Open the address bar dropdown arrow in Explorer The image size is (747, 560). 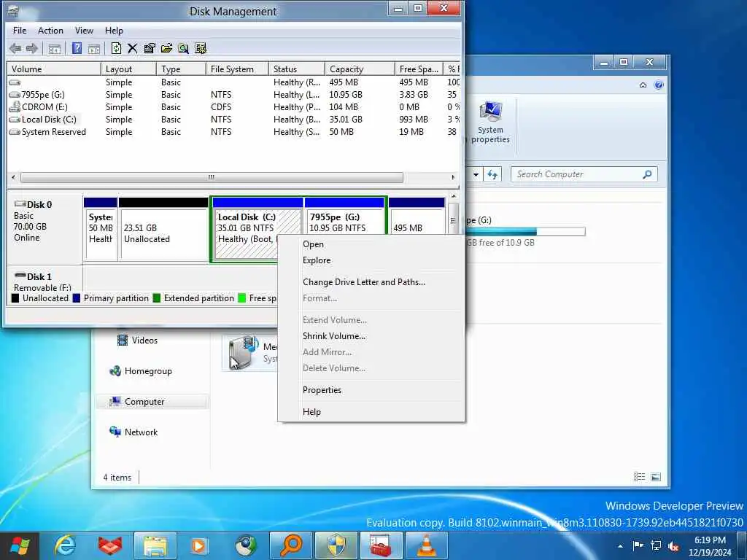coord(476,174)
